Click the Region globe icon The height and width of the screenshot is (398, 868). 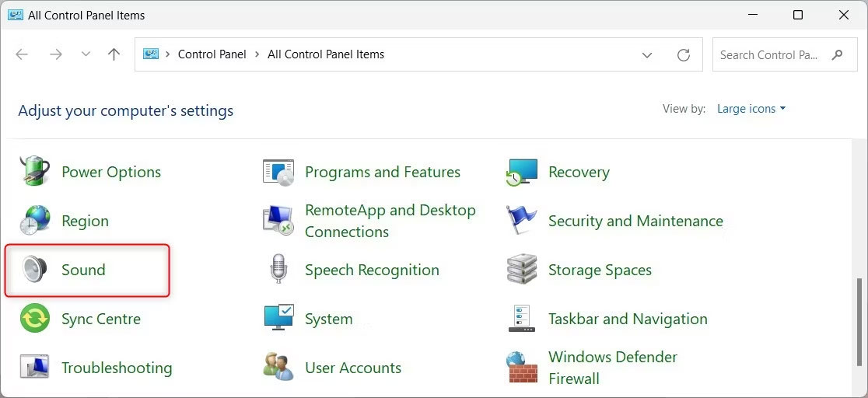[34, 221]
